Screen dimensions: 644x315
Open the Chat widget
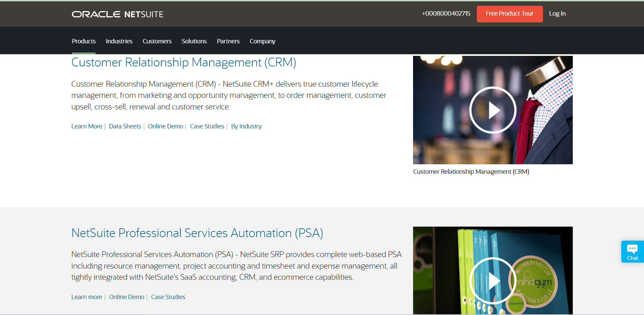tap(632, 252)
